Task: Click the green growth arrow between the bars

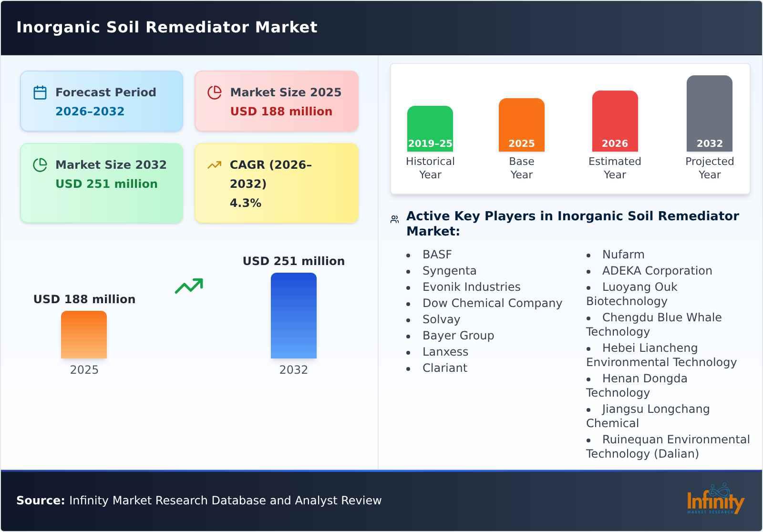Action: (x=188, y=286)
